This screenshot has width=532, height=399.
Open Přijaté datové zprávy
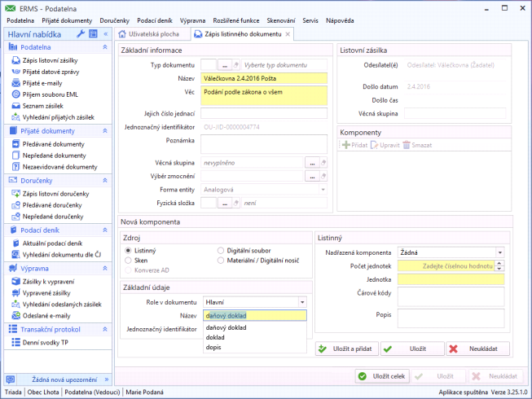(51, 72)
